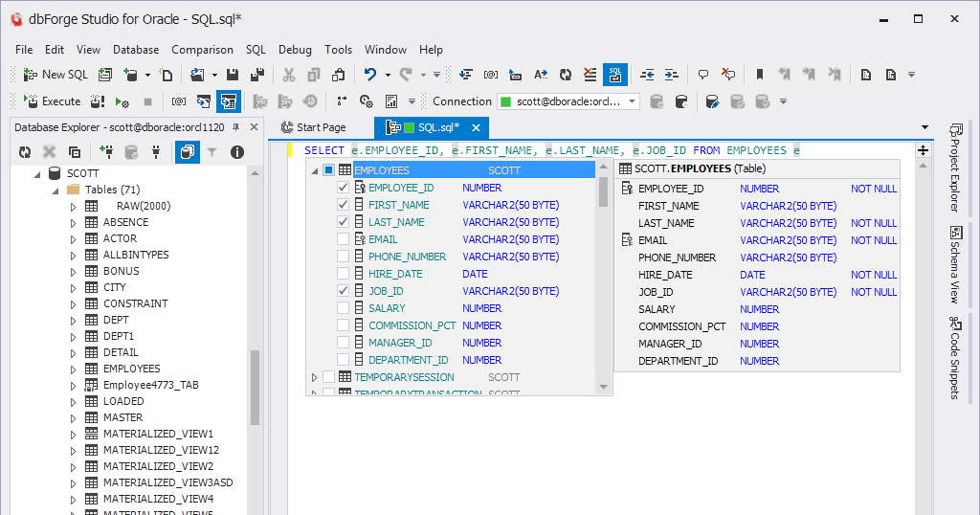Click the highlighted SQL format toolbar icon

pyautogui.click(x=615, y=75)
